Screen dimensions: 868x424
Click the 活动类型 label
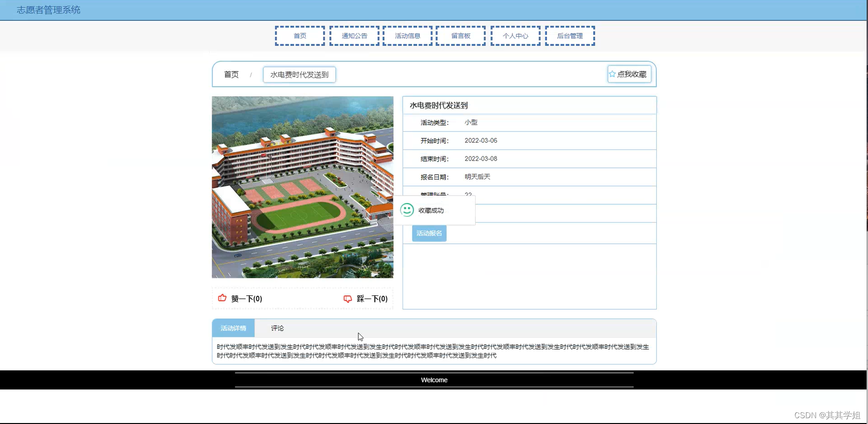pos(434,122)
